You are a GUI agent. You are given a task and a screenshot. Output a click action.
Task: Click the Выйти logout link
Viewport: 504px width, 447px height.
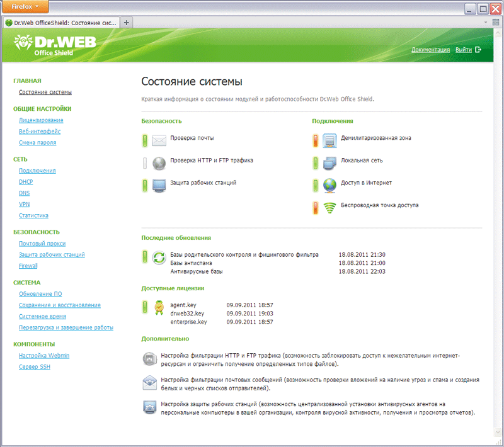pyautogui.click(x=464, y=50)
